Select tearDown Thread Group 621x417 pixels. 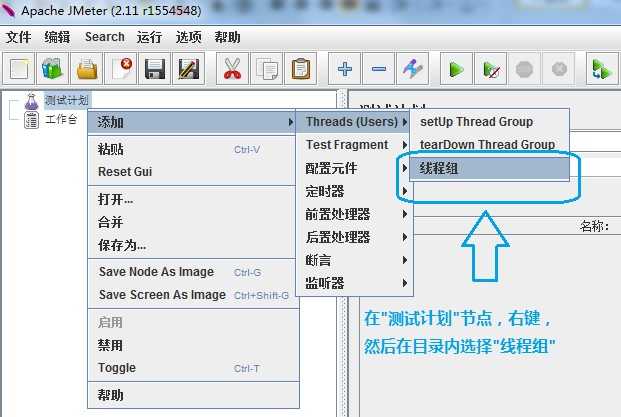point(490,145)
